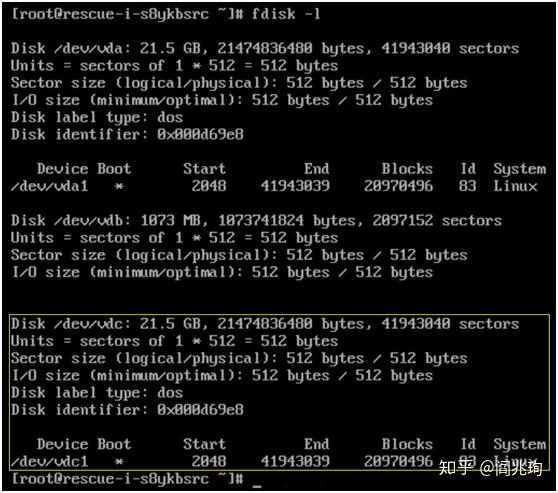
Task: Click the vda1 boot flag asterisk
Action: coord(119,186)
